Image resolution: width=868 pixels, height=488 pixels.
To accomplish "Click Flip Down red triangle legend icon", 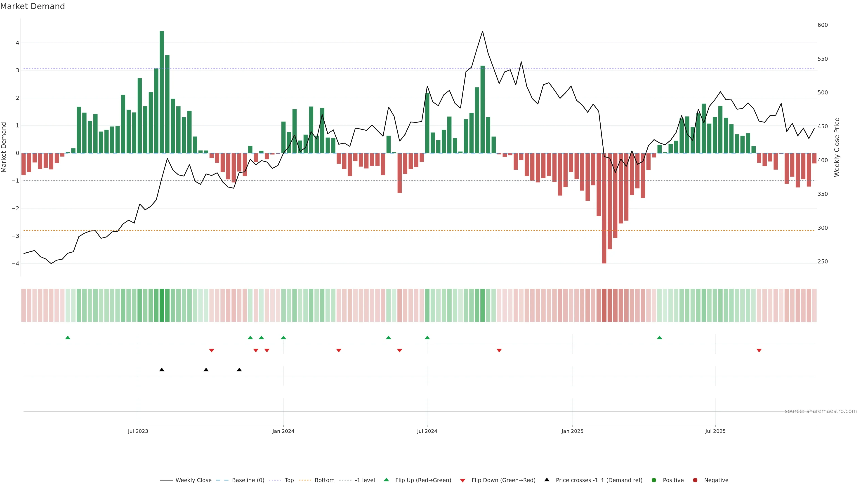I will click(x=463, y=480).
